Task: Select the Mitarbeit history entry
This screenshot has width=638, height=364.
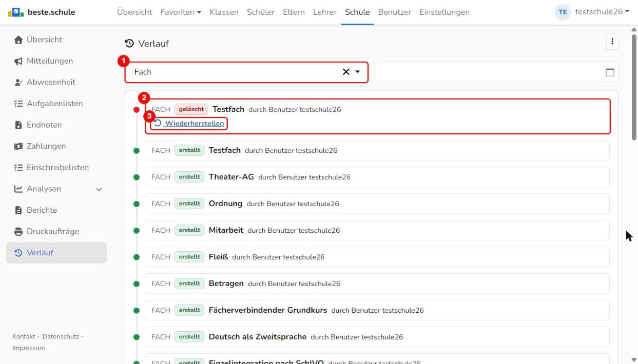Action: click(377, 231)
